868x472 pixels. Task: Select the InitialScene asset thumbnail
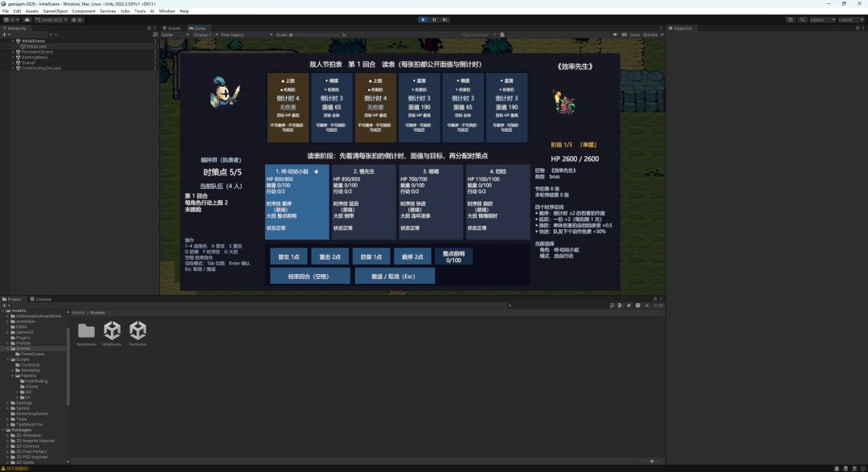[x=112, y=334]
